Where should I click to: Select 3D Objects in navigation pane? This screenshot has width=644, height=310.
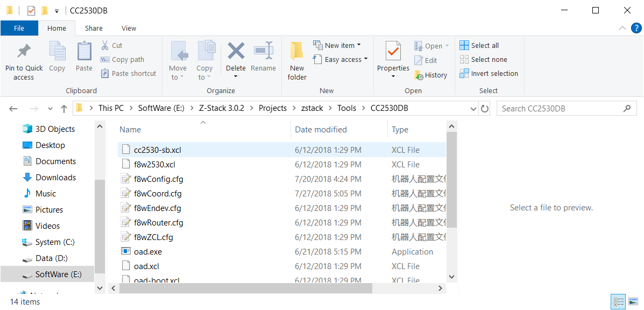55,129
